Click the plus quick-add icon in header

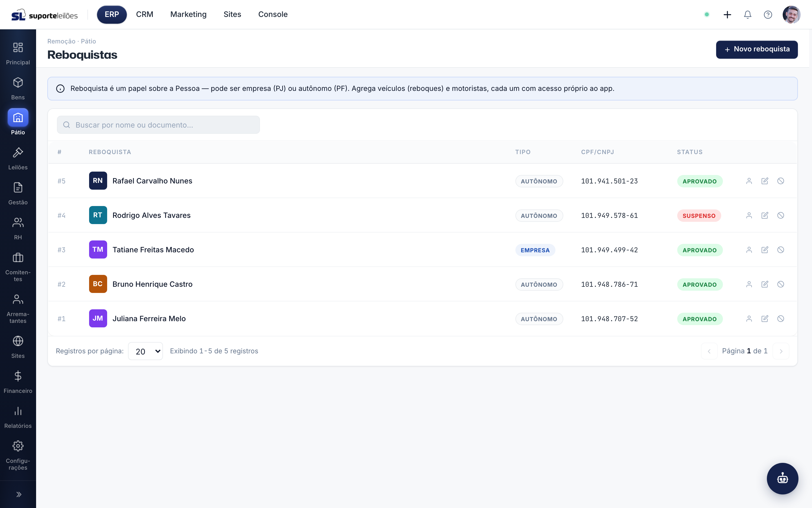tap(727, 14)
